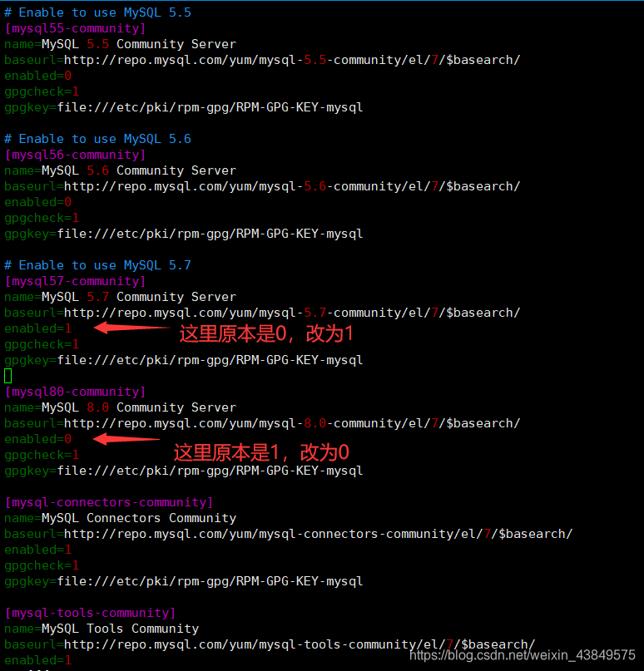Click the comment '# Enable to use MySQL 5.7'
Screen dimensions: 644x671
pos(97,265)
